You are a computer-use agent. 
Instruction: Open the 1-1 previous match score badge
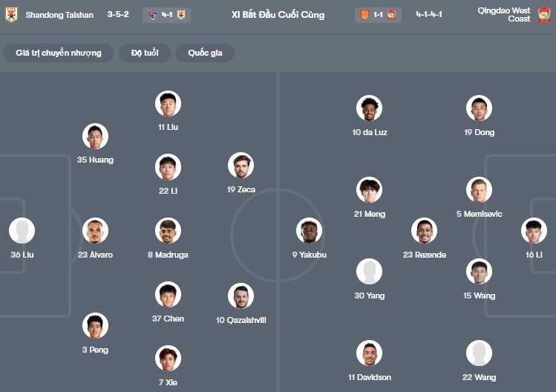tap(378, 15)
